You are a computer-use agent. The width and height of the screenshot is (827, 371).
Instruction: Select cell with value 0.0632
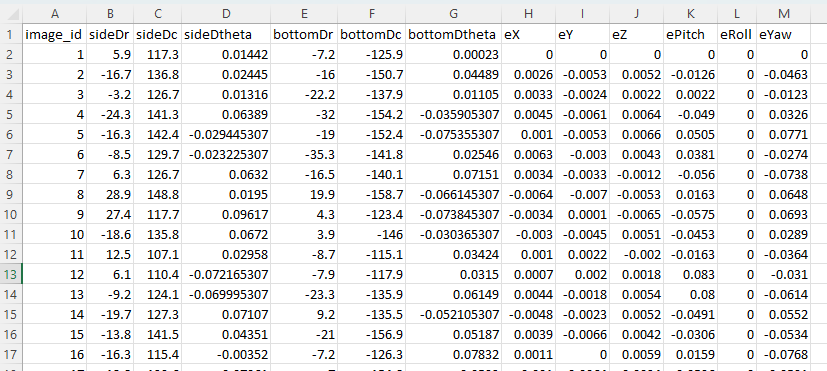[226, 174]
